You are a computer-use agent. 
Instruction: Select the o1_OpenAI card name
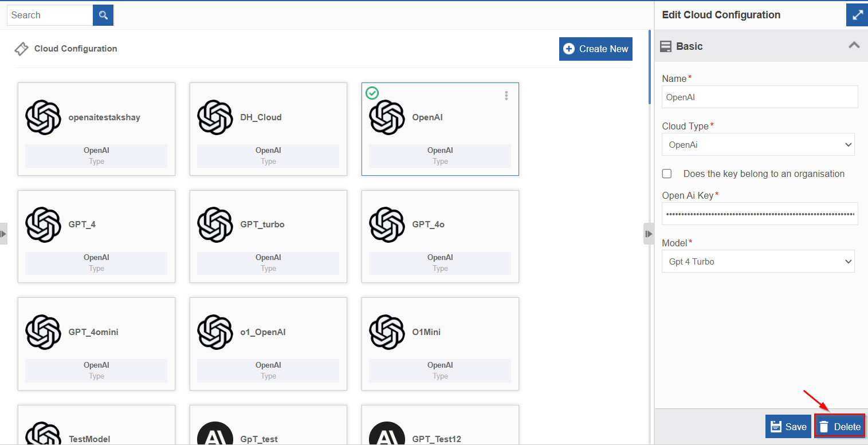[263, 332]
